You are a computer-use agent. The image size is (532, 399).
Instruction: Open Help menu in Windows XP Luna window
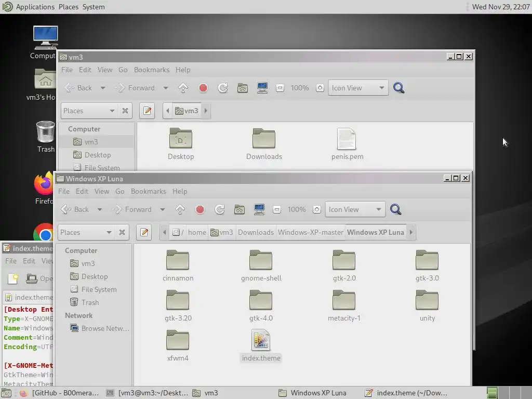tap(179, 191)
